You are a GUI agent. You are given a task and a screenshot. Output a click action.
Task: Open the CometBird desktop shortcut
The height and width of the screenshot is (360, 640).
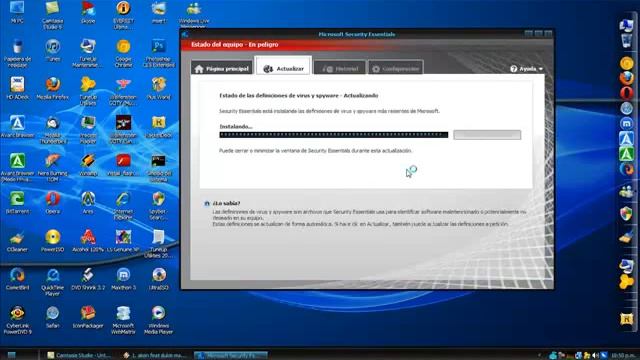pyautogui.click(x=17, y=279)
